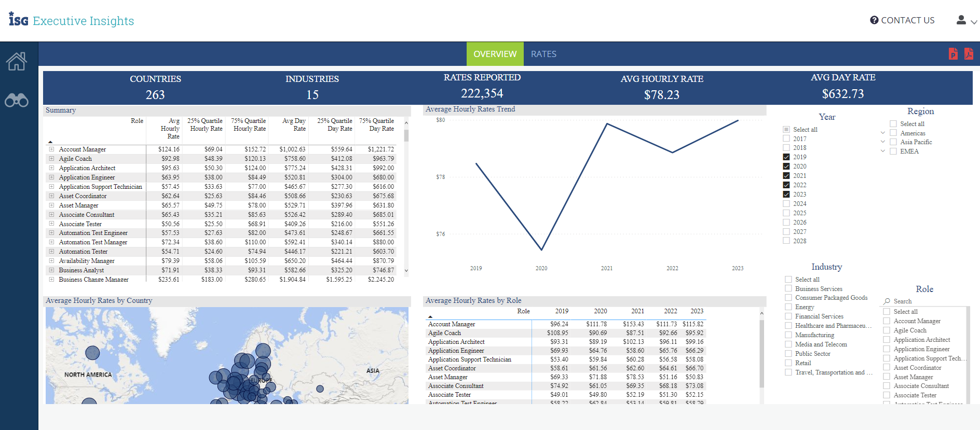980x430 pixels.
Task: Uncheck year 2021 checkbox
Action: tap(786, 176)
